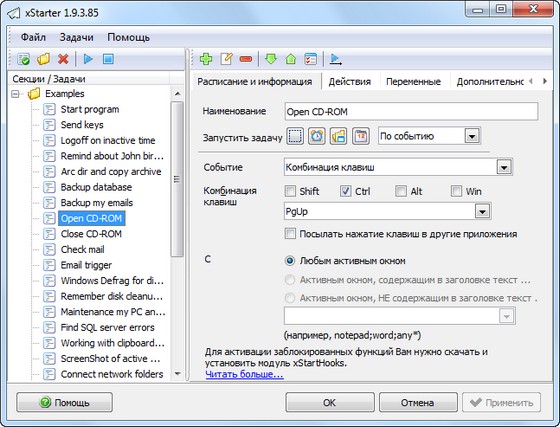
Task: Select 'Backup my emails' task
Action: [97, 202]
